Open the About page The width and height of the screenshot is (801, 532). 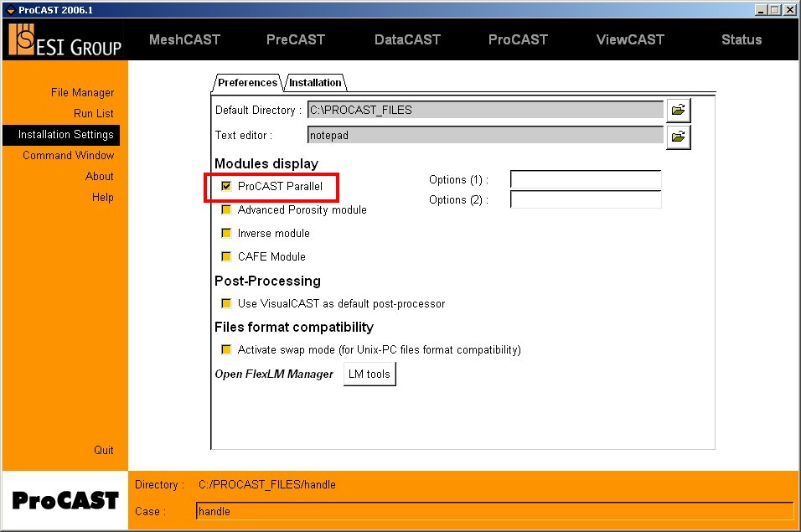click(100, 177)
